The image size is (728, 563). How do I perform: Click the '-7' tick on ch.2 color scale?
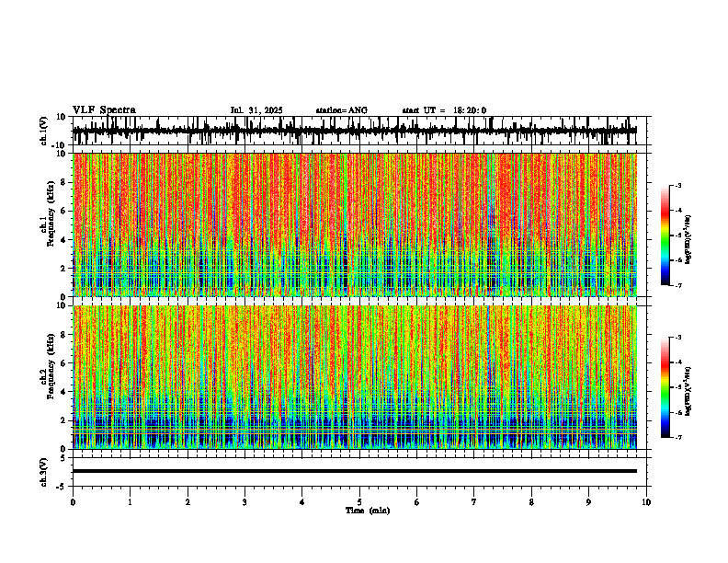coord(677,438)
